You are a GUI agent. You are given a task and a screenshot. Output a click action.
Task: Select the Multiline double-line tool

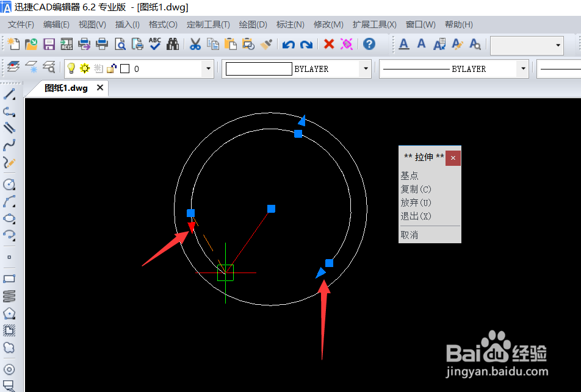[9, 127]
